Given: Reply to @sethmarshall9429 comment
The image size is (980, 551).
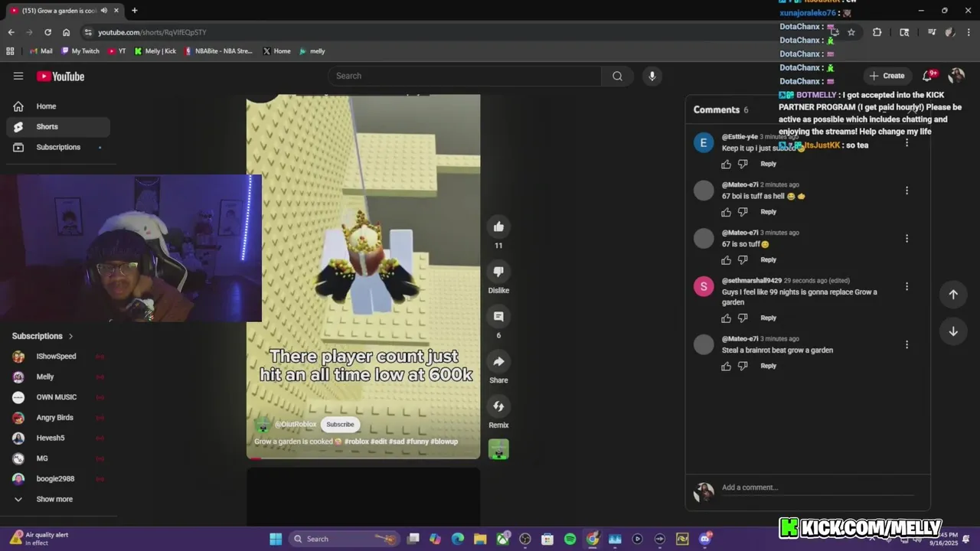Looking at the screenshot, I should pos(768,318).
